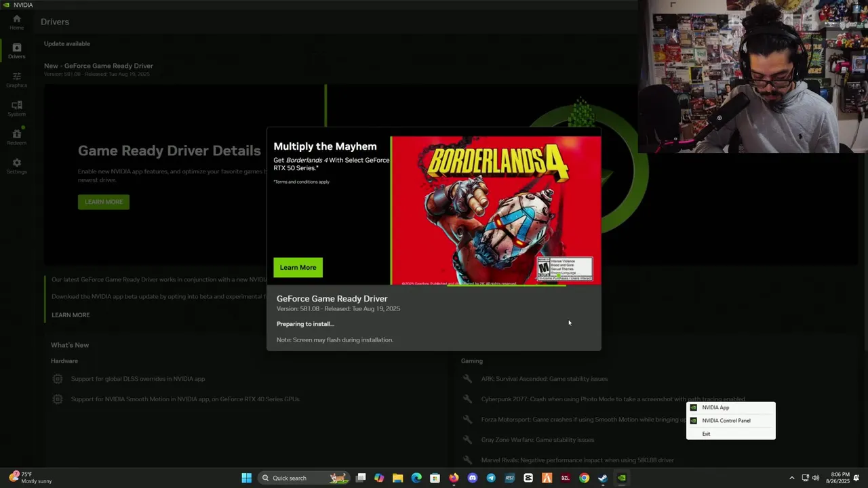Launch Google Chrome from the taskbar
This screenshot has width=868, height=488.
(x=584, y=478)
